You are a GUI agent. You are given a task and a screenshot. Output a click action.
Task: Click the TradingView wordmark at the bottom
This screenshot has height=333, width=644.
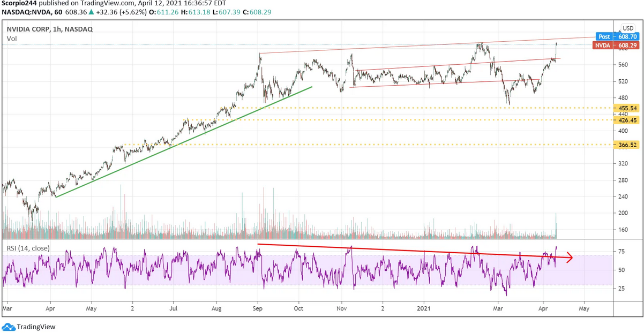tap(36, 327)
